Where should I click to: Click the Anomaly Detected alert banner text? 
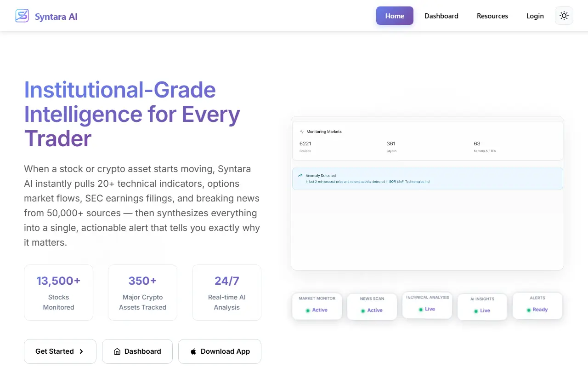point(367,182)
